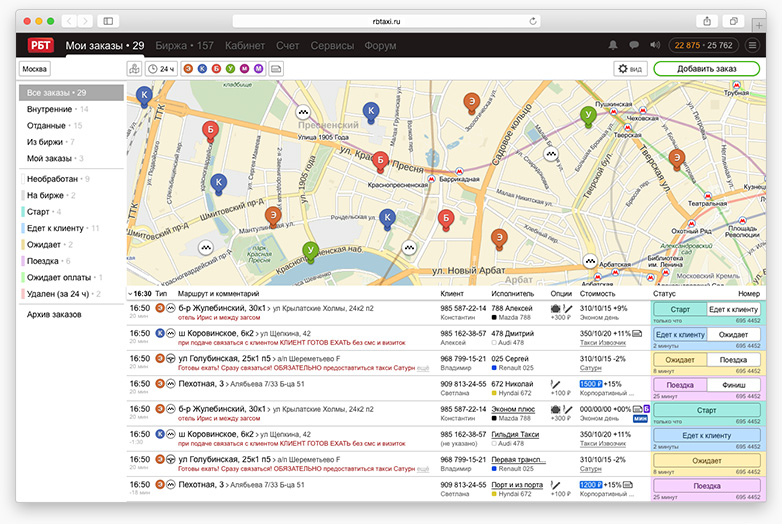
Task: Click Финиш button in 672 Николай row
Action: pos(733,385)
